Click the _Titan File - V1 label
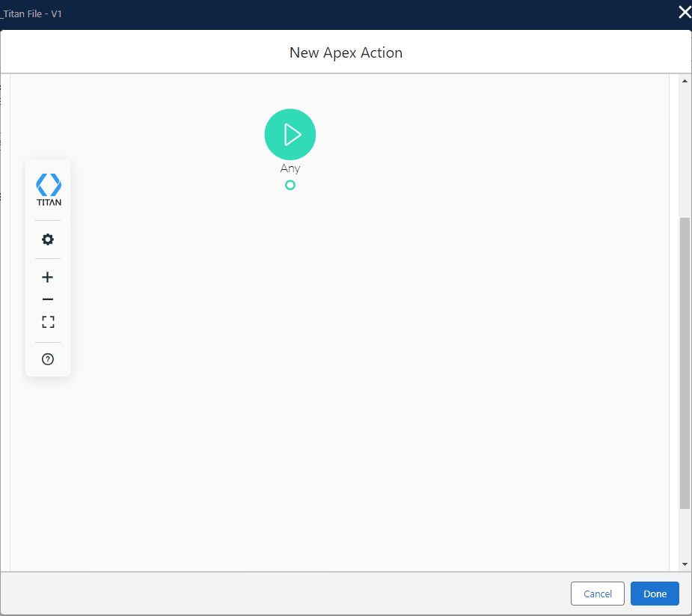Viewport: 692px width, 616px height. 31,13
